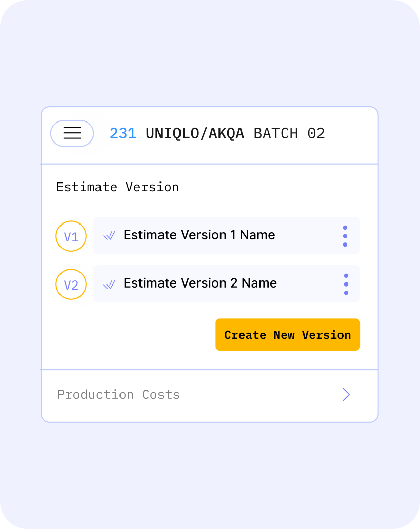The height and width of the screenshot is (529, 420).
Task: Select Estimate Version 2 Name
Action: 200,283
